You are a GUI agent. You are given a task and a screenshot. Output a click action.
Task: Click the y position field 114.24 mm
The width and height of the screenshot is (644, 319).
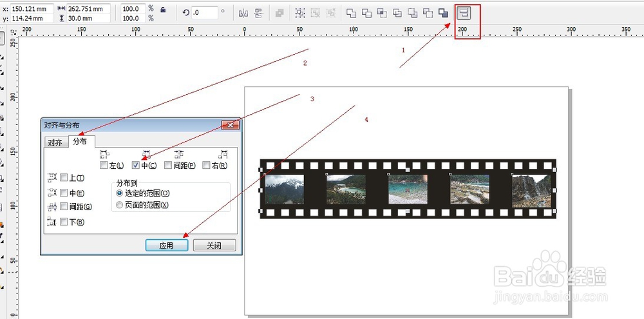[x=32, y=18]
